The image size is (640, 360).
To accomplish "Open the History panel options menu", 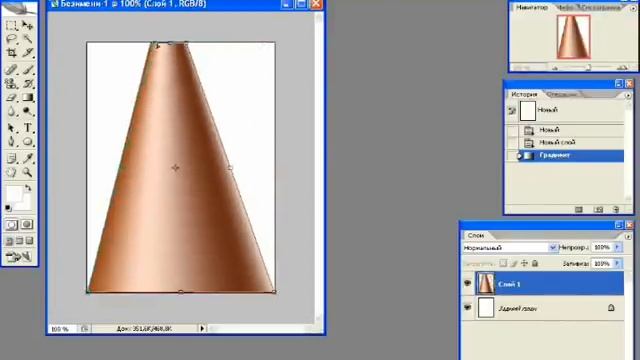I will 628,95.
